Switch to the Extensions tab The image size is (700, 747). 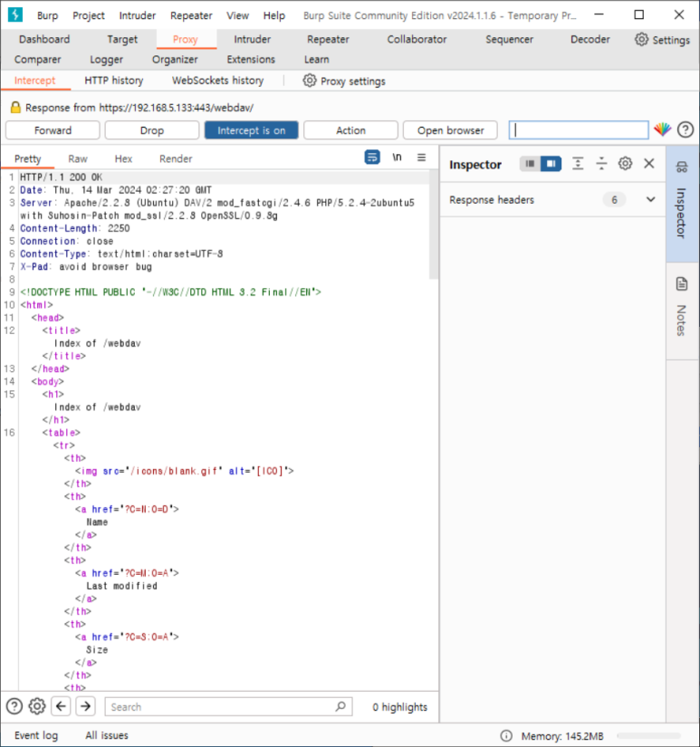point(251,59)
